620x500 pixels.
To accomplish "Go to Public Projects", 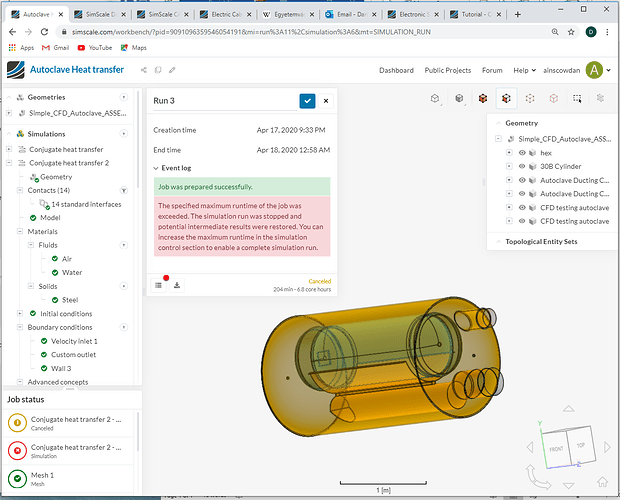I will point(448,70).
